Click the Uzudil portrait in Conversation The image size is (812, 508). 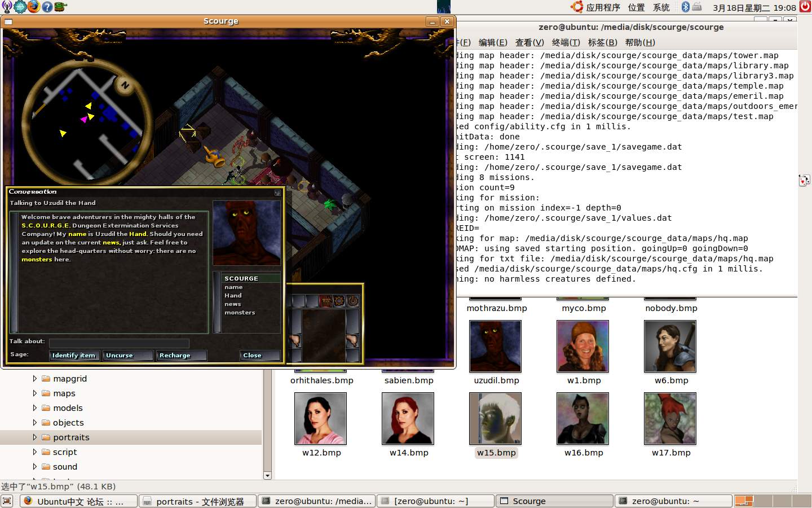[246, 233]
